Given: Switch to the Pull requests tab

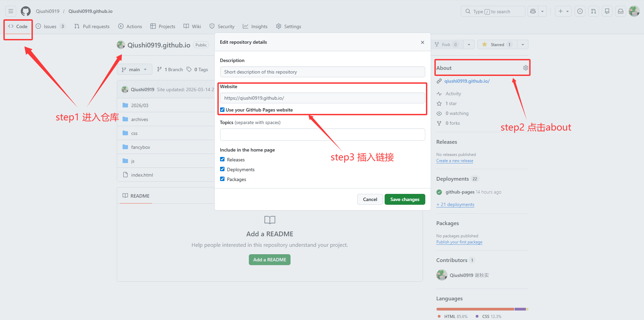Looking at the screenshot, I should pyautogui.click(x=92, y=26).
